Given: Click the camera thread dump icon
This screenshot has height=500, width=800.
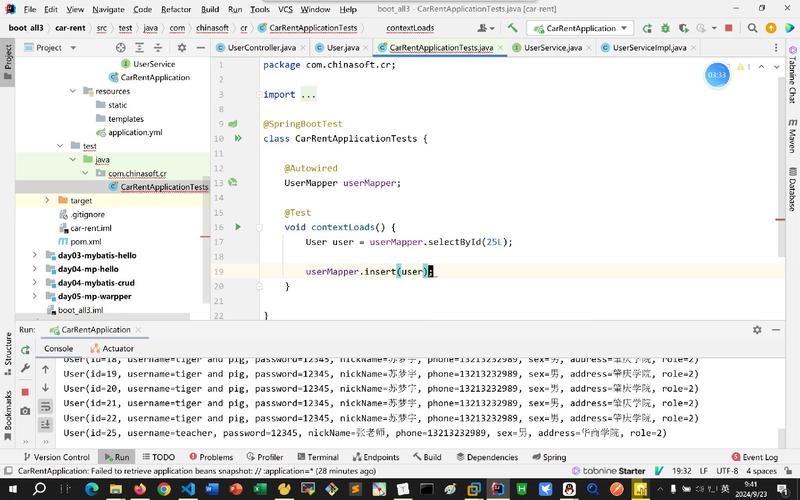Looking at the screenshot, I should pos(25,411).
